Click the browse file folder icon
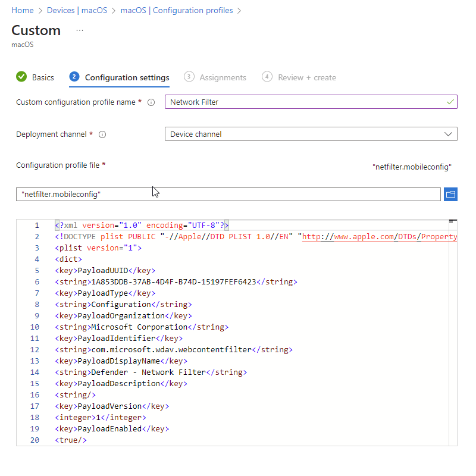 (450, 195)
